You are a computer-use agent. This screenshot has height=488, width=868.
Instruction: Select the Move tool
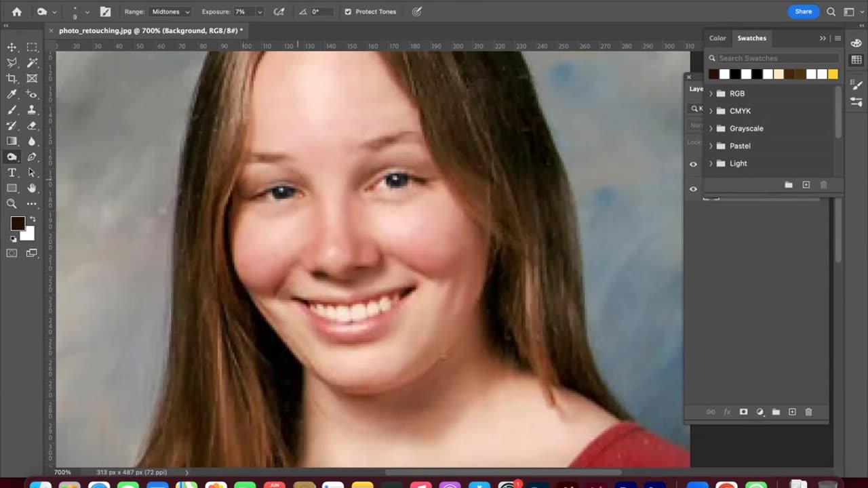pyautogui.click(x=12, y=47)
